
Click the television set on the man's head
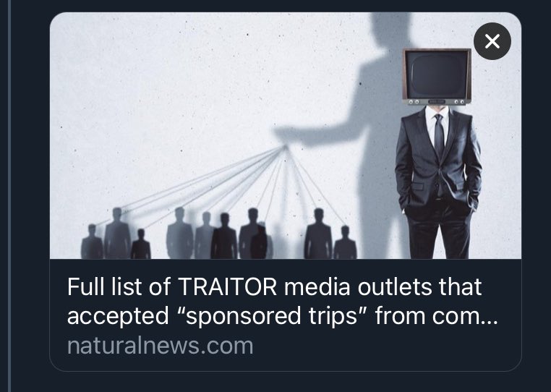click(437, 77)
